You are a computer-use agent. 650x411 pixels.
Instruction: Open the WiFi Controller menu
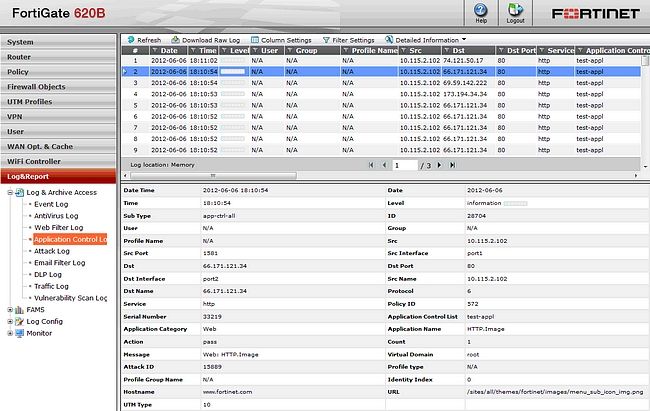[x=58, y=161]
